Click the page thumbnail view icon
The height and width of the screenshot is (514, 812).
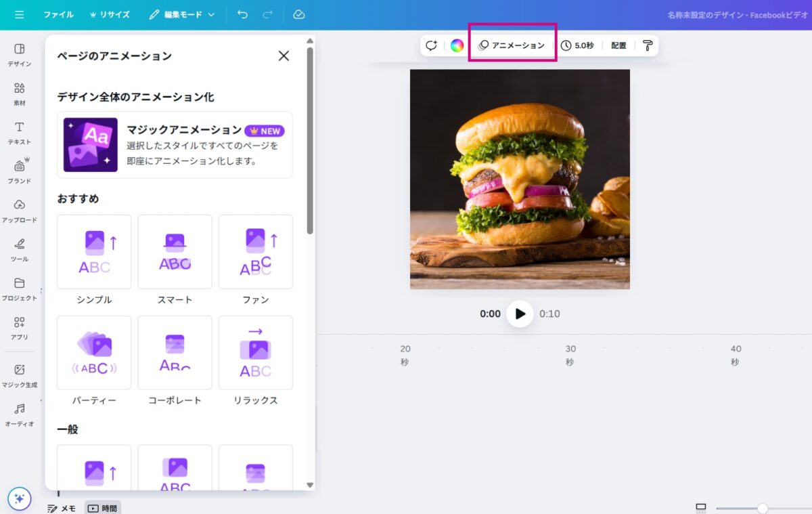point(701,508)
